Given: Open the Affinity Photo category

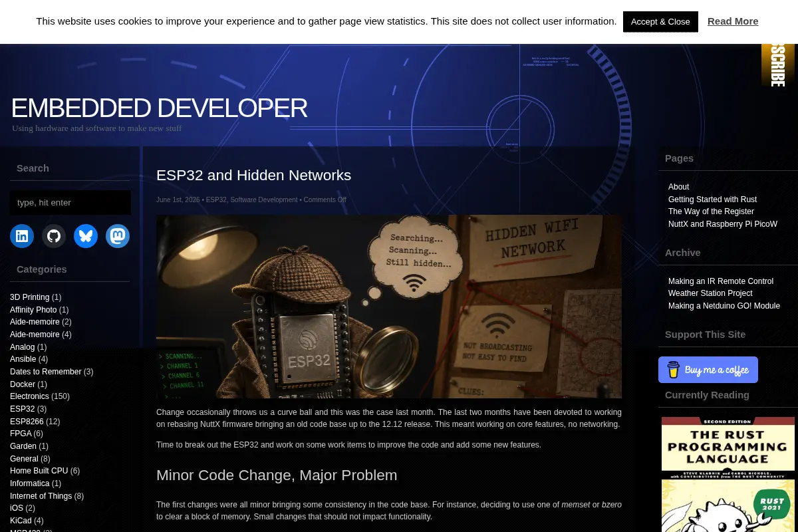Looking at the screenshot, I should click(33, 310).
